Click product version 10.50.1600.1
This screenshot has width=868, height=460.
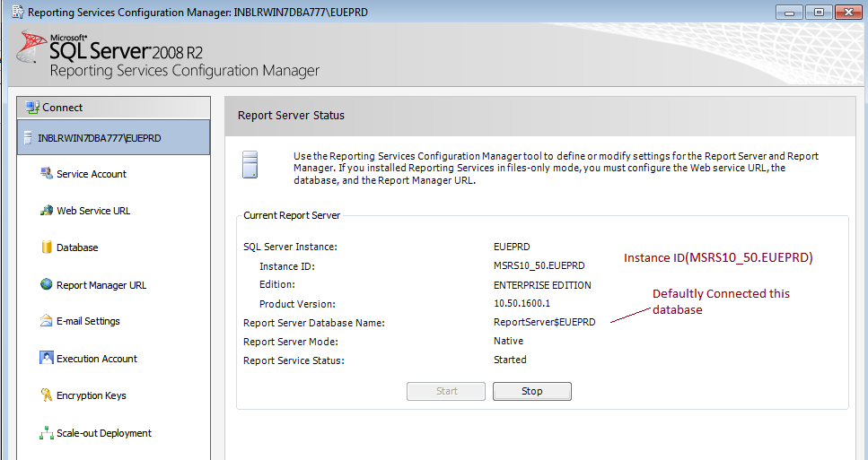(522, 304)
